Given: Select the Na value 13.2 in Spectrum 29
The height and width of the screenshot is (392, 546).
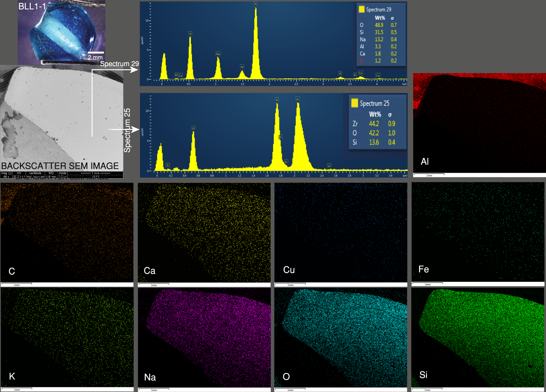Looking at the screenshot, I should click(x=379, y=39).
